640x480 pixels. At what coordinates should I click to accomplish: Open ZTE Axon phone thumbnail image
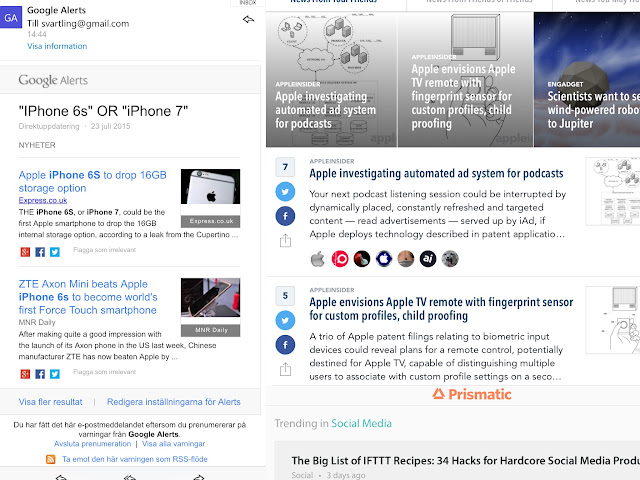click(x=211, y=298)
